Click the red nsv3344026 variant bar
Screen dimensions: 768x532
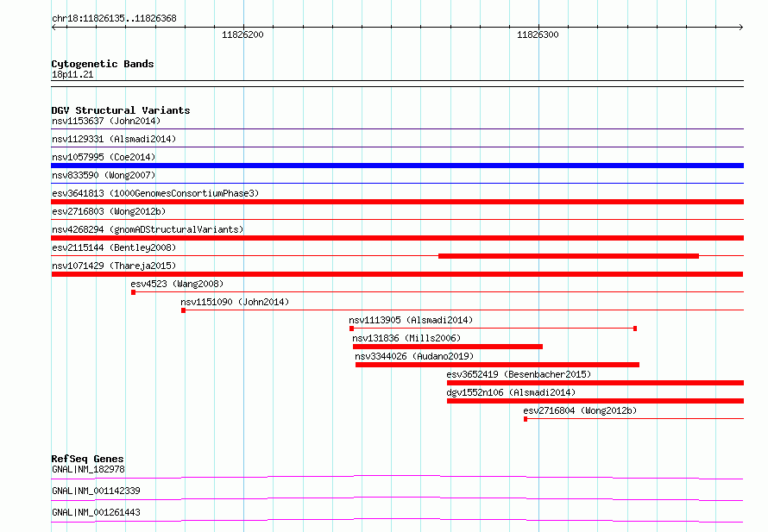click(x=497, y=365)
